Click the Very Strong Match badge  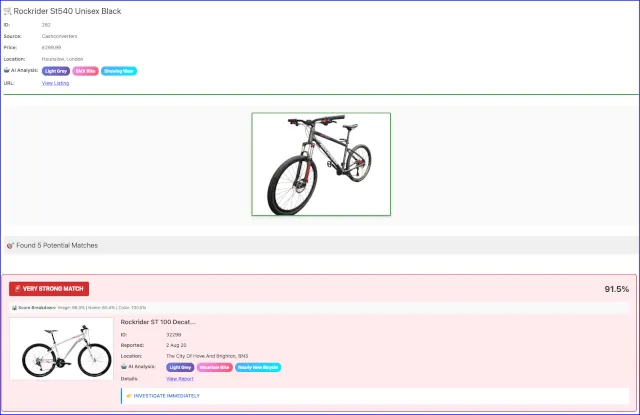[49, 289]
